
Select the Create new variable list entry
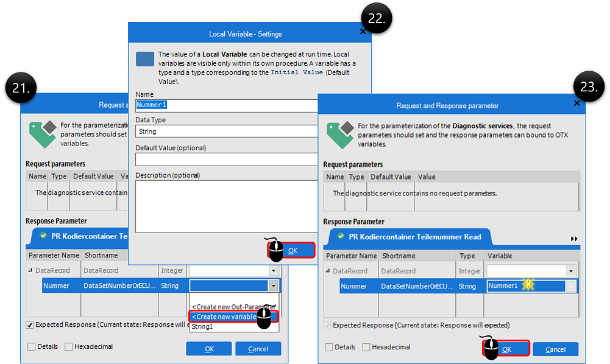pos(225,317)
